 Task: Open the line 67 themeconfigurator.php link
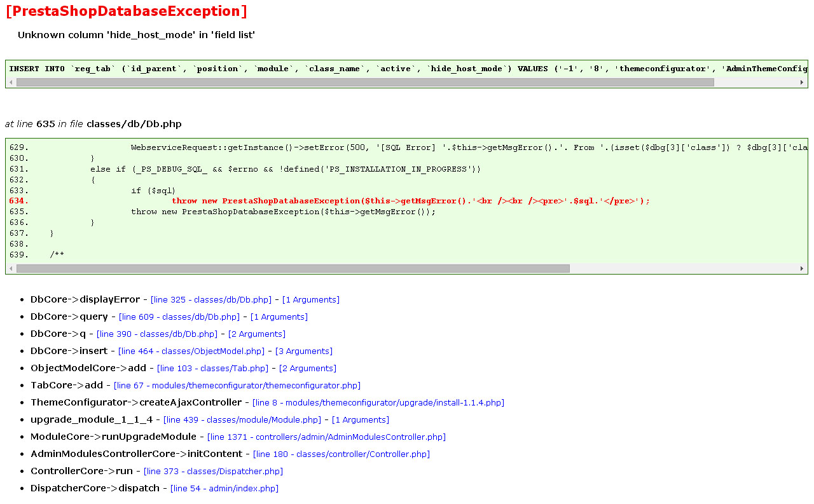237,385
